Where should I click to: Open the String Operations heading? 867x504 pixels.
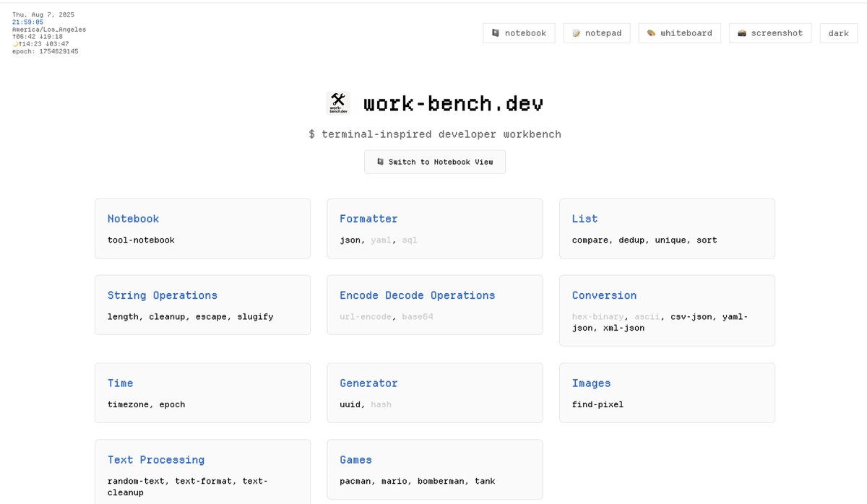[163, 295]
